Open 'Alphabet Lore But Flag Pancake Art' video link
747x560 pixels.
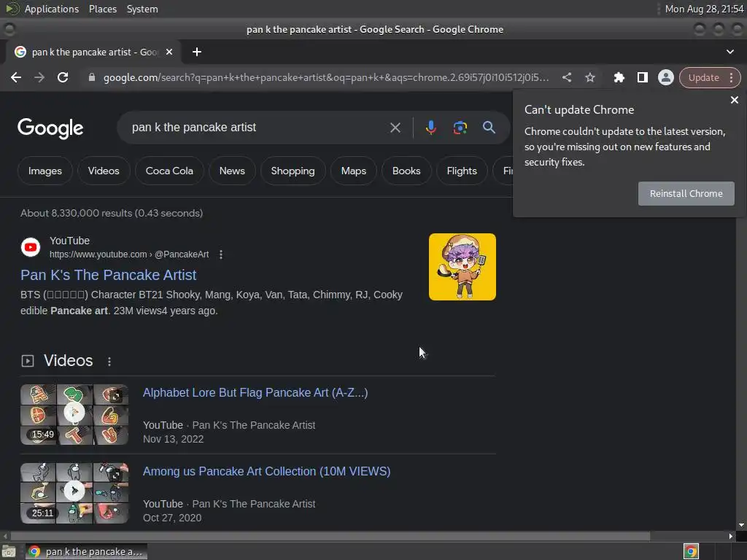255,392
